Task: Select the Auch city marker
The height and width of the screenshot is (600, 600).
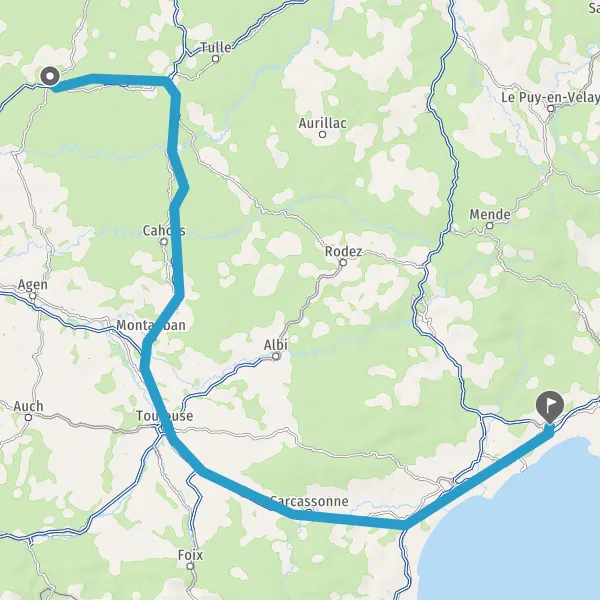Action: [28, 417]
